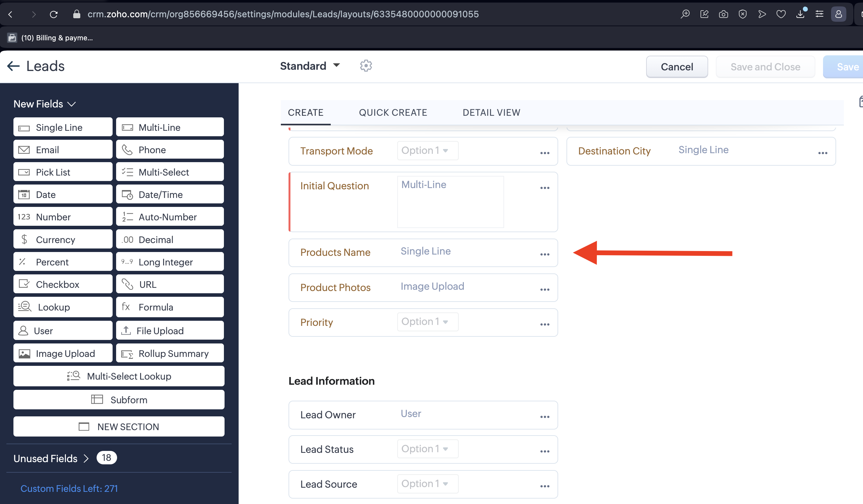Open the Products Name field options menu

[544, 254]
